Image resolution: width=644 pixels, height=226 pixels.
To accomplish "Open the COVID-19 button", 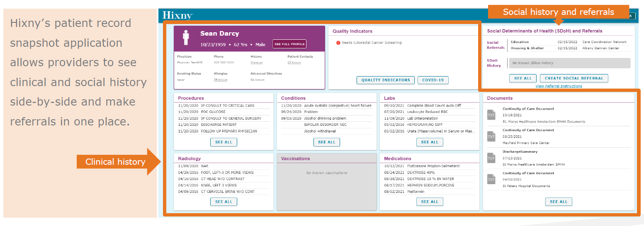I will pos(433,80).
